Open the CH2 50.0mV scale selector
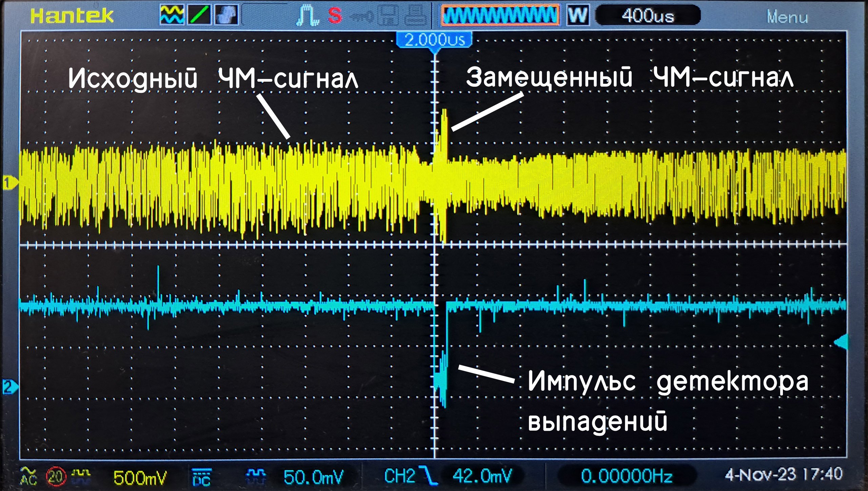Viewport: 868px width, 491px height. (x=313, y=477)
